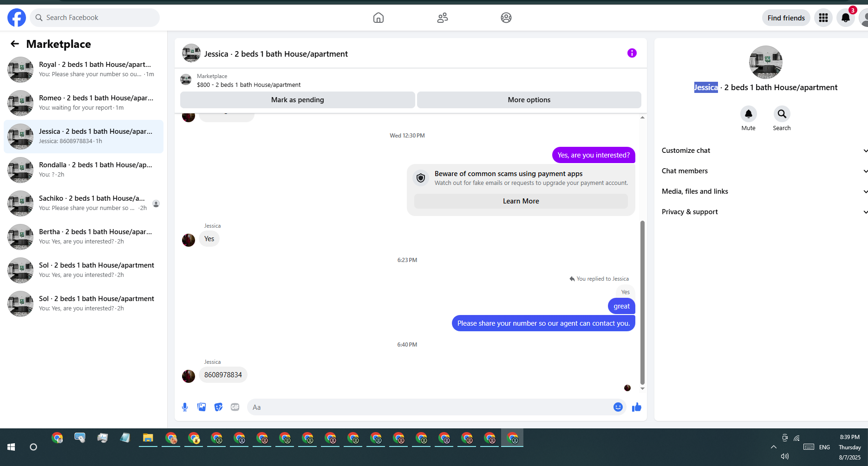Open the Royal conversation
868x466 pixels.
tap(84, 70)
